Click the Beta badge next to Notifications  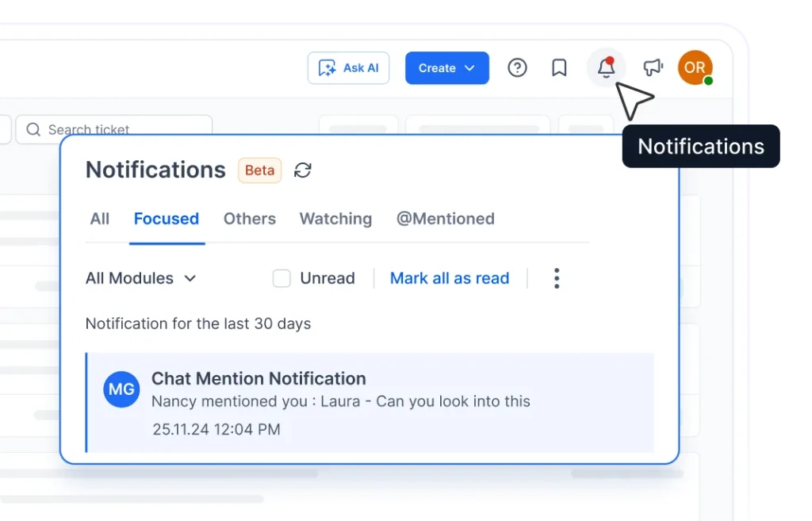[259, 170]
